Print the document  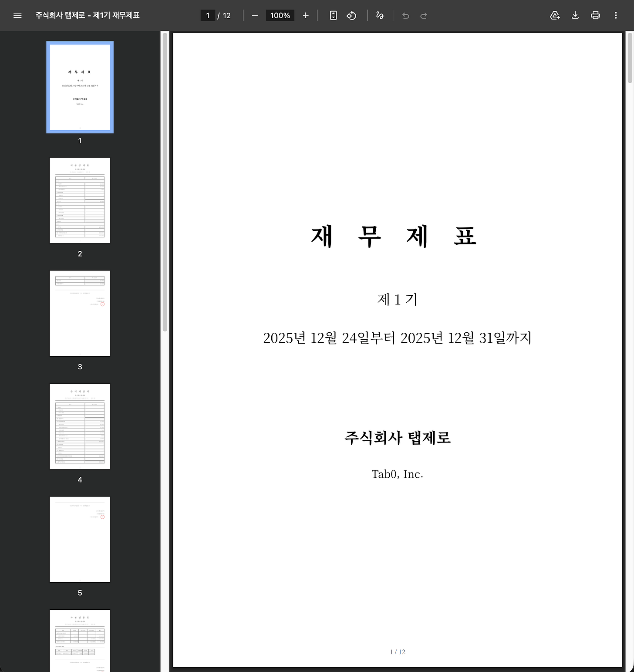(x=595, y=15)
